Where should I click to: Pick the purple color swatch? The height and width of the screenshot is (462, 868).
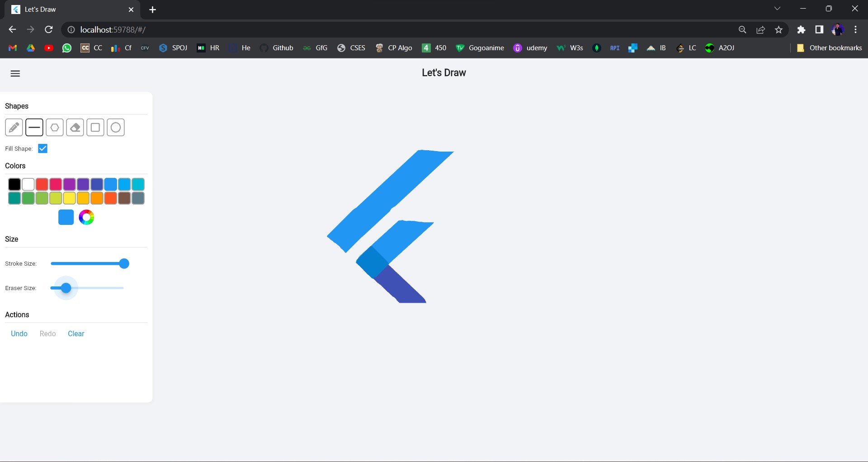coord(69,184)
